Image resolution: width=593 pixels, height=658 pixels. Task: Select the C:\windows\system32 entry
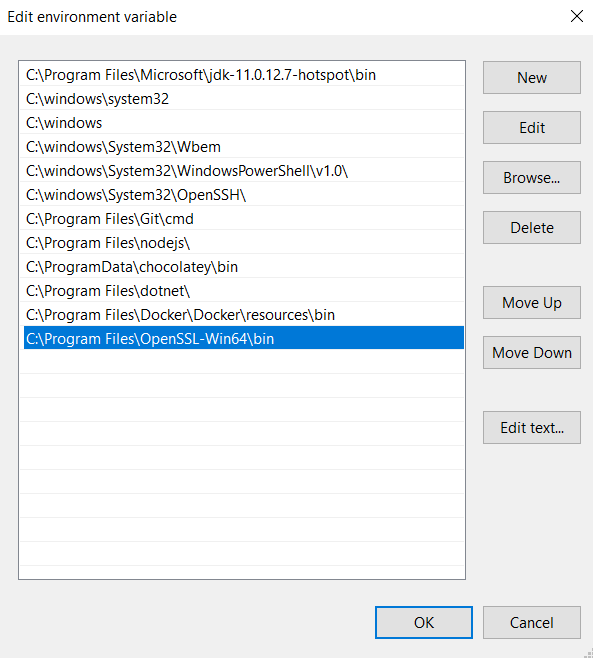pos(244,99)
